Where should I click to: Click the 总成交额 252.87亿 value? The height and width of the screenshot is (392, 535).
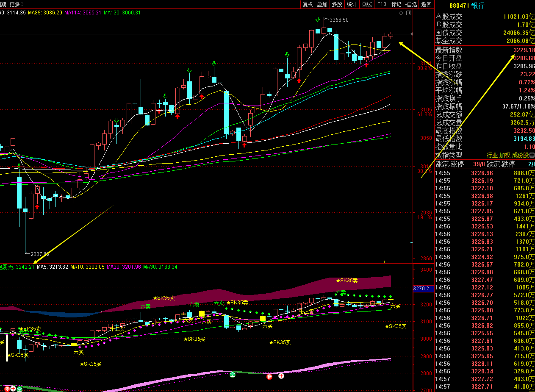click(x=523, y=115)
